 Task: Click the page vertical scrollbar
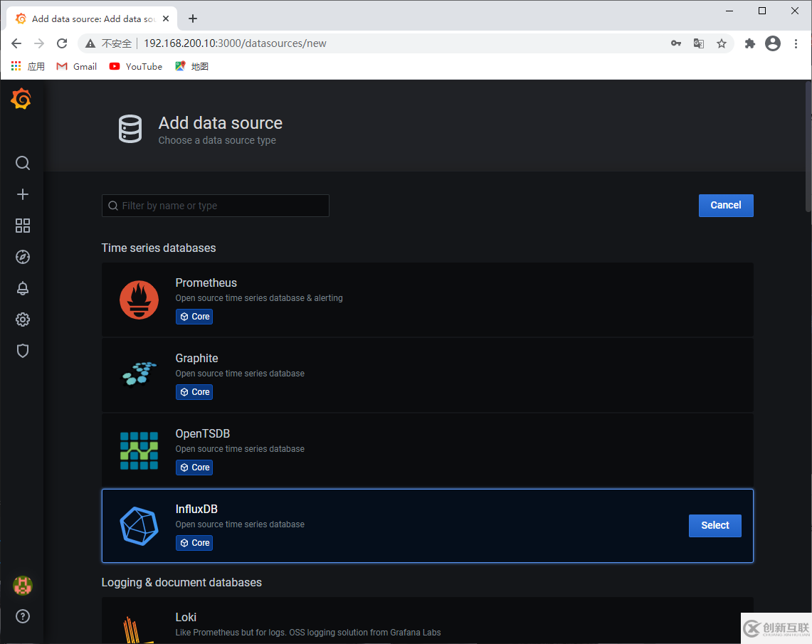click(808, 147)
